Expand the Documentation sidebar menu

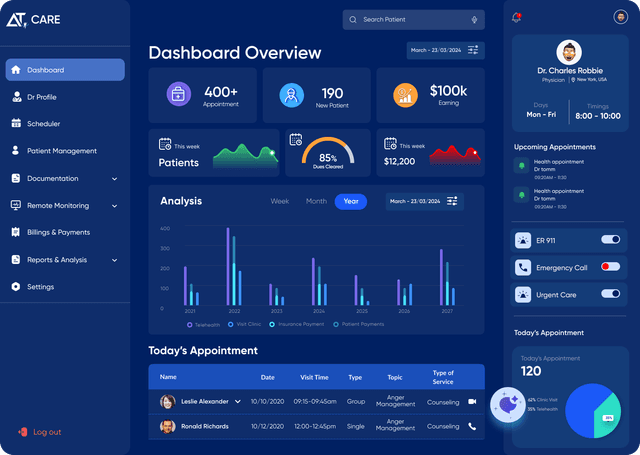(x=114, y=179)
